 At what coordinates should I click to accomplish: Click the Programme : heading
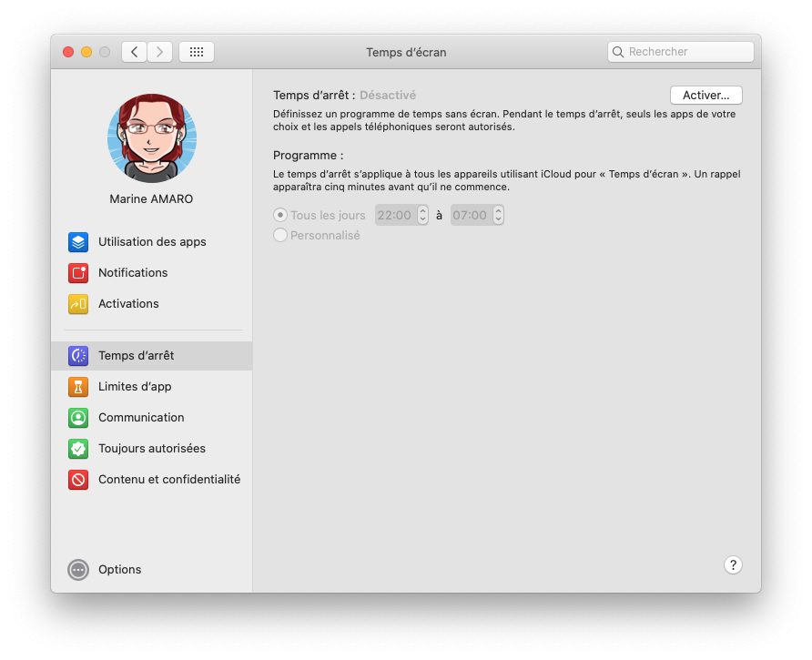tap(308, 156)
